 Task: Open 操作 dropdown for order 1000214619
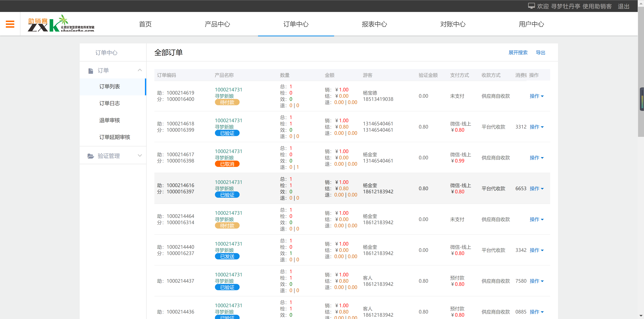[x=536, y=96]
